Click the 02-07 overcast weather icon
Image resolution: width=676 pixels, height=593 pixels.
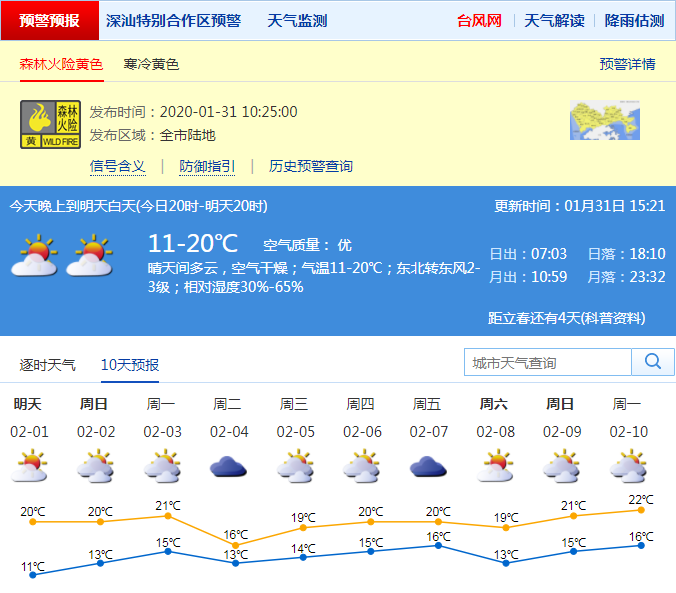click(x=428, y=466)
